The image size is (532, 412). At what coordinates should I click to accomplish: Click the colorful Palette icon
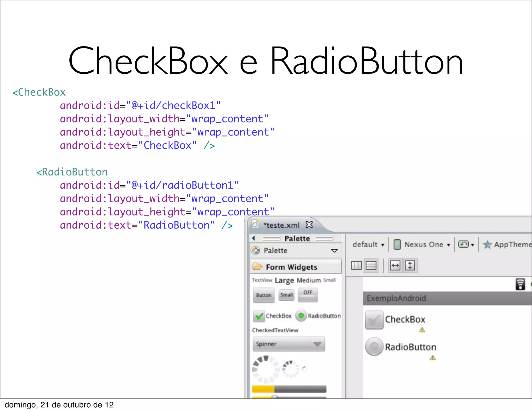coord(255,251)
